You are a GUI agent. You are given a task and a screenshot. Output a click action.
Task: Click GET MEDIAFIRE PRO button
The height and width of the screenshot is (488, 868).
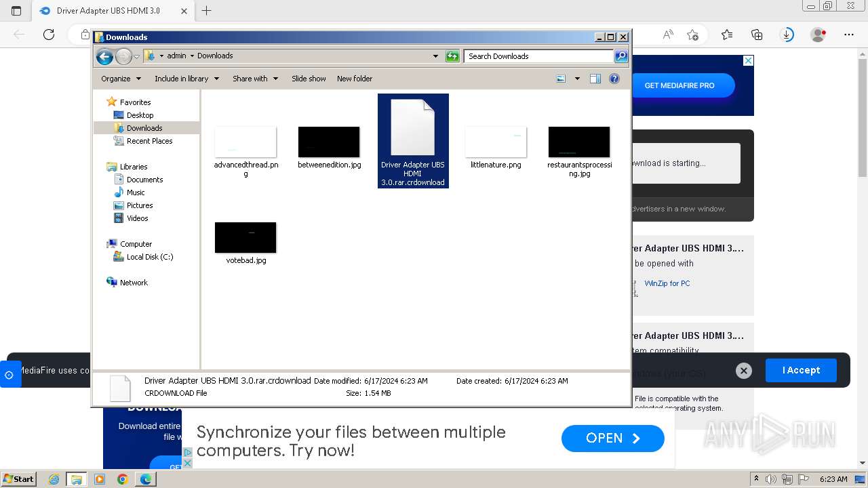click(x=679, y=85)
